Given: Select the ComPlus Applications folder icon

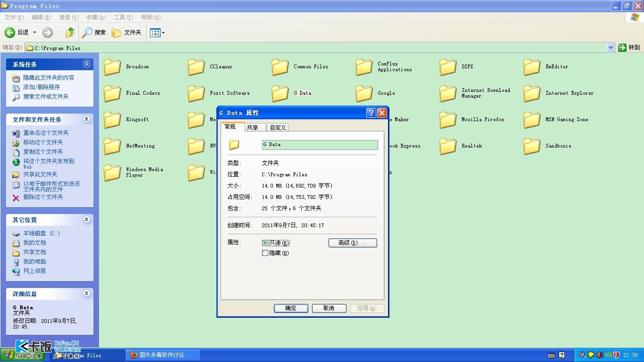Looking at the screenshot, I should 364,67.
